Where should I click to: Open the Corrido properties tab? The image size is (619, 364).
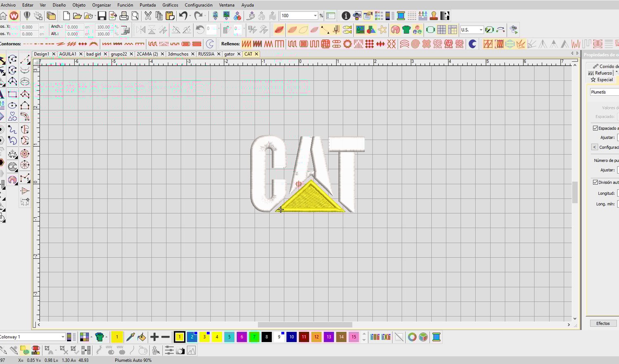606,66
